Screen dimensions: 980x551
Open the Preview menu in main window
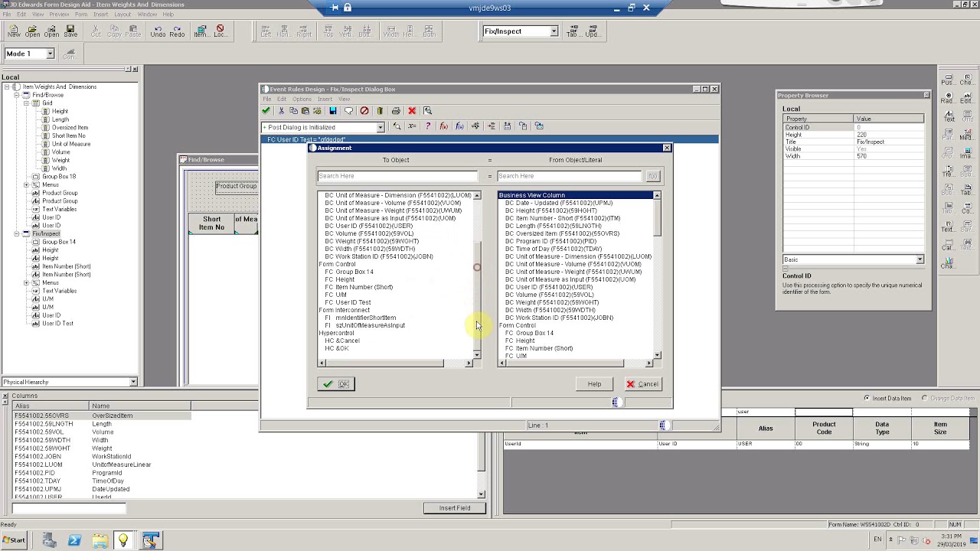click(59, 15)
